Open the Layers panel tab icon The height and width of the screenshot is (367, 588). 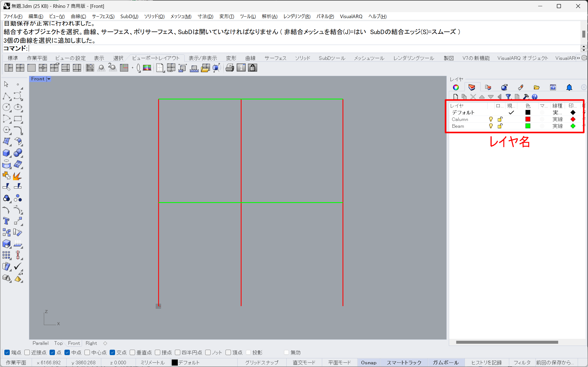(x=472, y=87)
